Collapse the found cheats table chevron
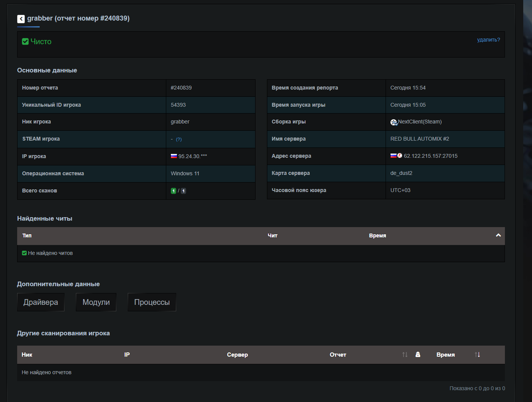This screenshot has height=402, width=532. [x=498, y=235]
